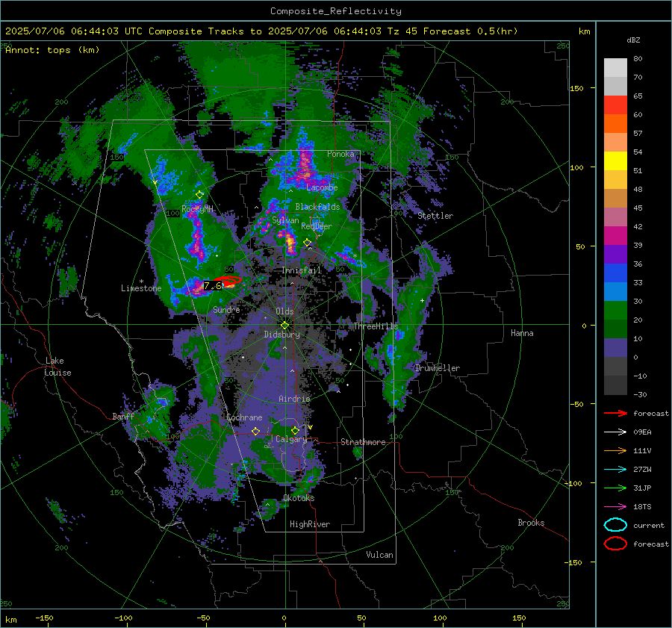The image size is (672, 628).
Task: Click the red storm ellipse beside 7.6
Action: (228, 282)
